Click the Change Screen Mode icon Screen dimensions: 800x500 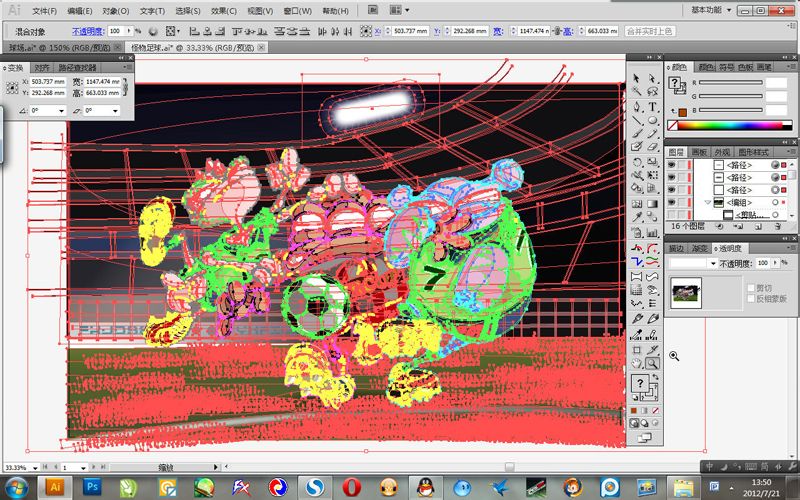(x=644, y=437)
